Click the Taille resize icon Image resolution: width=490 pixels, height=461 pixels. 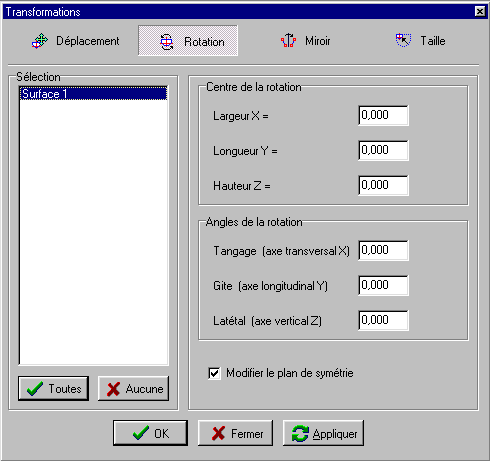[x=403, y=40]
